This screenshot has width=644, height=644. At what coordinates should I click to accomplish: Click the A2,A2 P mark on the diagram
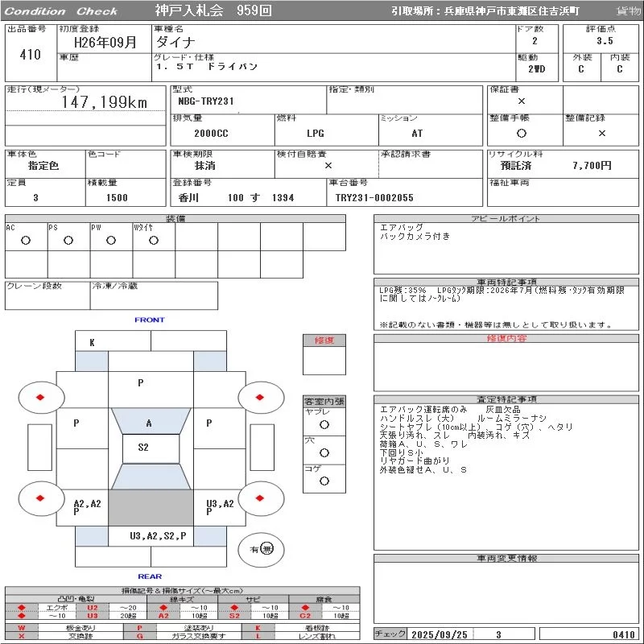(87, 507)
